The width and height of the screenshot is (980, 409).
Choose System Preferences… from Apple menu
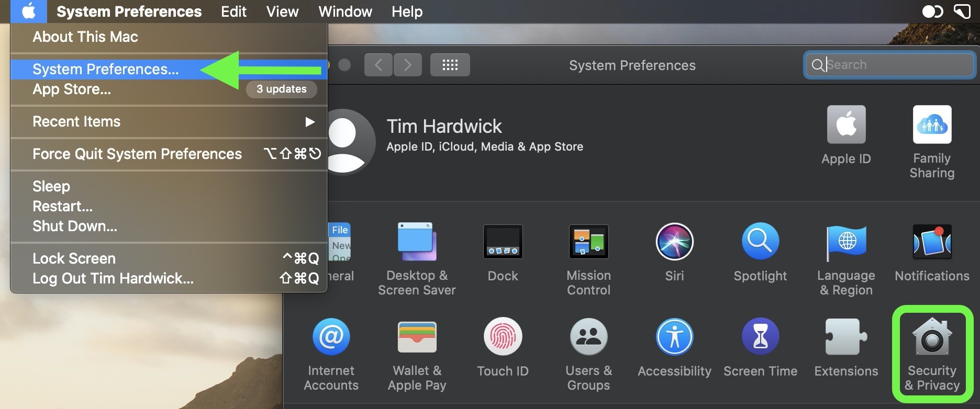coord(169,69)
